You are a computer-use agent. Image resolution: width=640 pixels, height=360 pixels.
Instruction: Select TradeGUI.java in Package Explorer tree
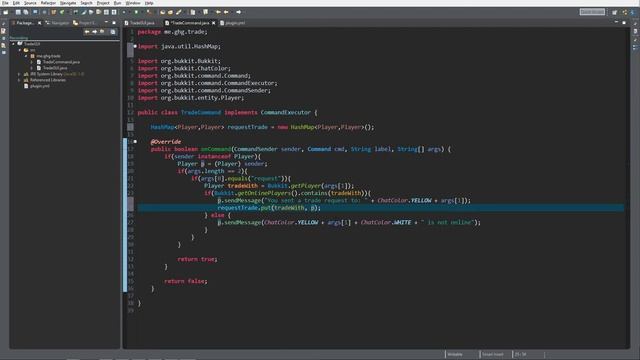[51, 68]
